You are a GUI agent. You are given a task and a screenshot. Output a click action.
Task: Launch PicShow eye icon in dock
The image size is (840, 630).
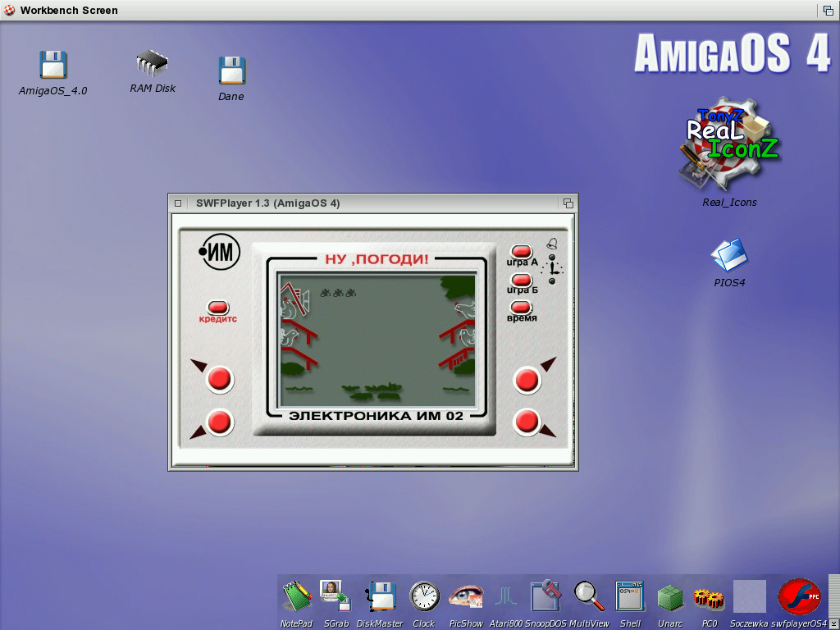(x=466, y=596)
